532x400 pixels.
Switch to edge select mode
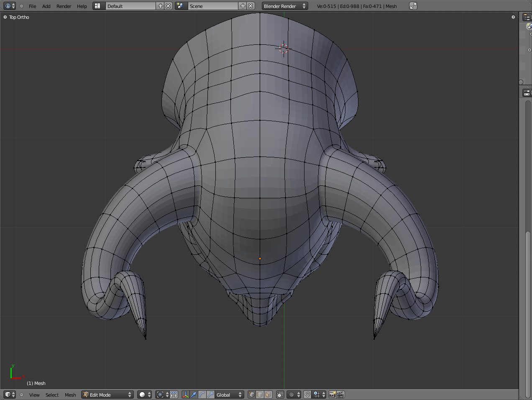coord(260,395)
